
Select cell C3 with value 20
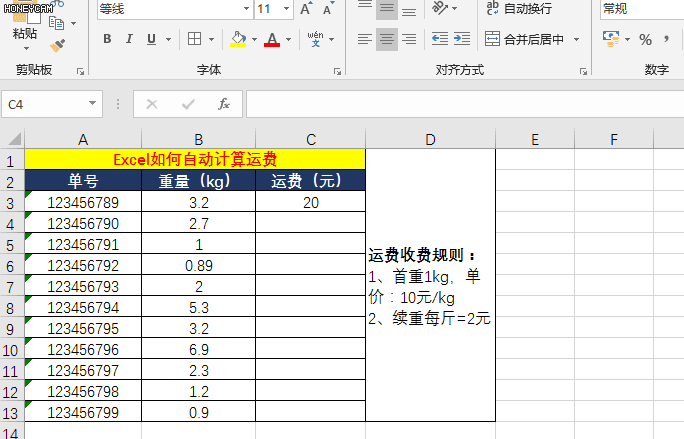pyautogui.click(x=311, y=202)
